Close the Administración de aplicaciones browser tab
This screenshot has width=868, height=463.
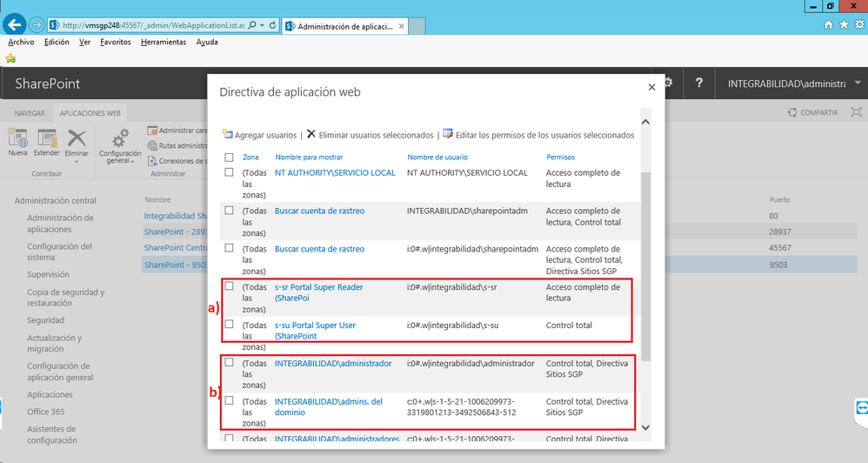pyautogui.click(x=401, y=26)
